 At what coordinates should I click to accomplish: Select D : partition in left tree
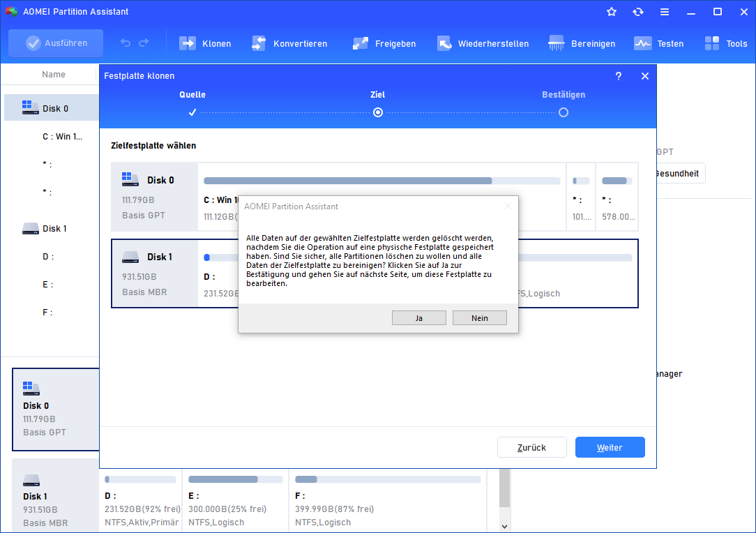pos(48,257)
